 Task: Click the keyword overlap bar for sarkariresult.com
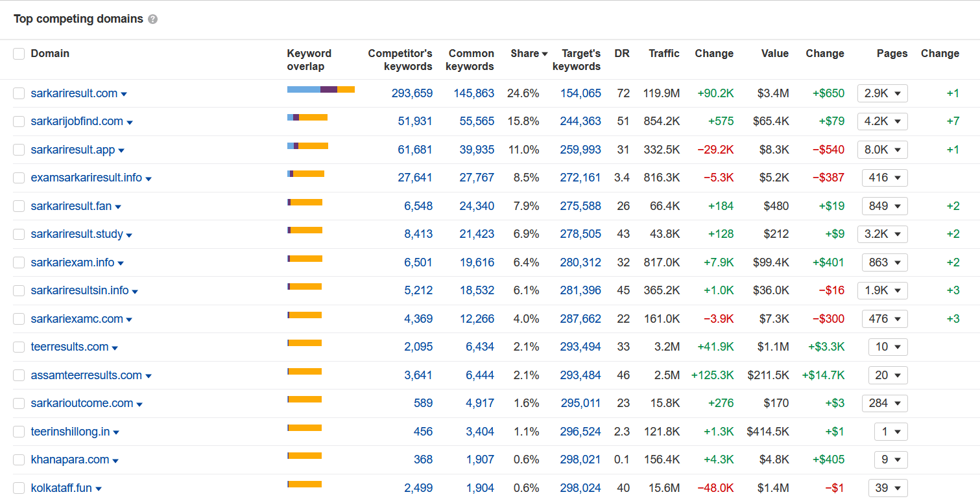[x=320, y=89]
